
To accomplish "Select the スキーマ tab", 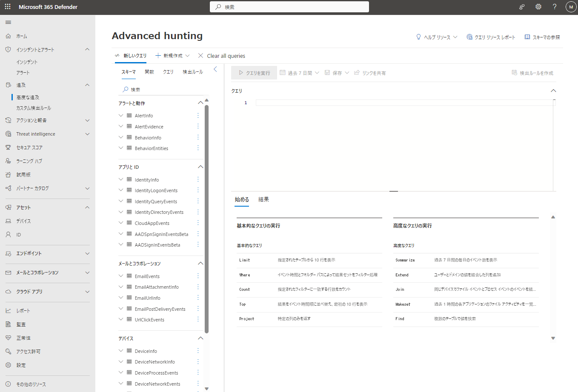I will 129,72.
